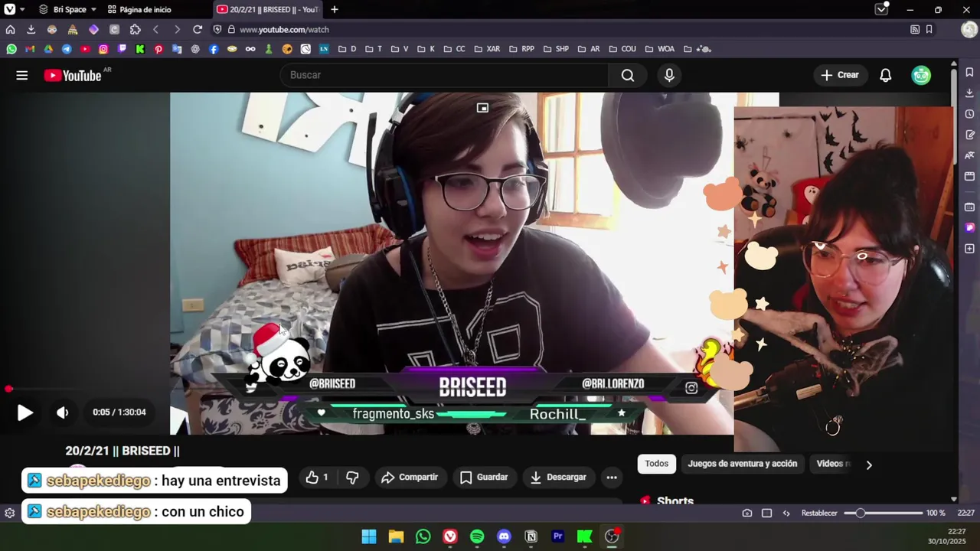Open Vivaldi notes panel icon
980x551 pixels.
pyautogui.click(x=969, y=135)
